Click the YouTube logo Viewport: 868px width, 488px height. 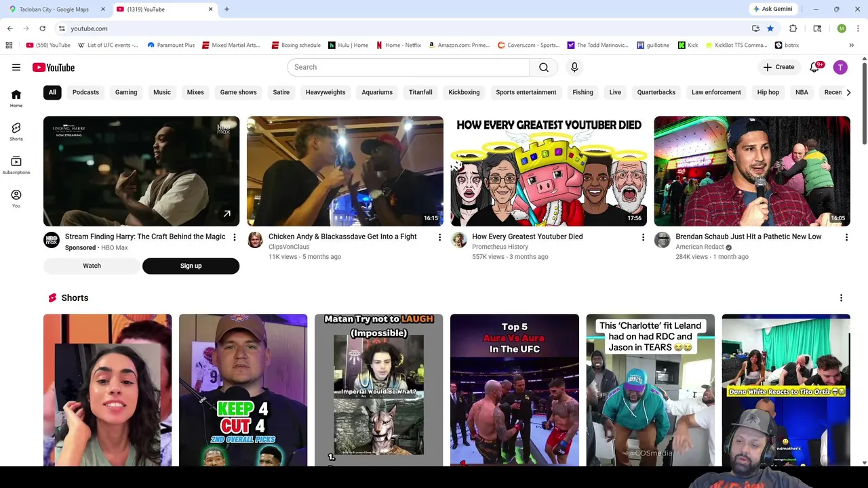click(54, 67)
